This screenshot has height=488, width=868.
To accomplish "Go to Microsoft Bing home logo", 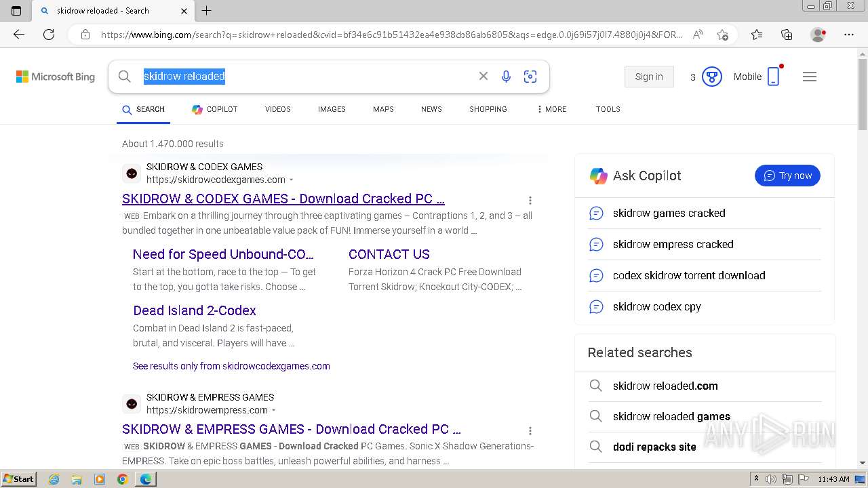I will click(56, 77).
